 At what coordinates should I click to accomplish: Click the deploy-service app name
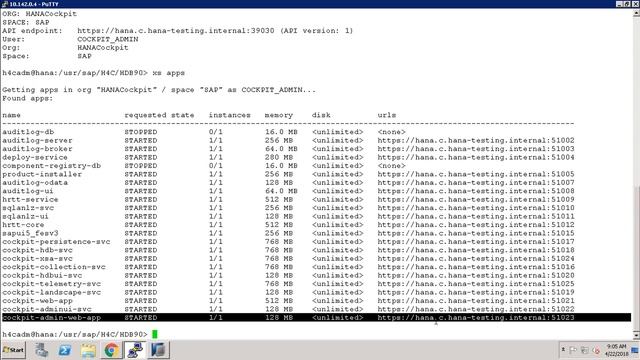35,157
